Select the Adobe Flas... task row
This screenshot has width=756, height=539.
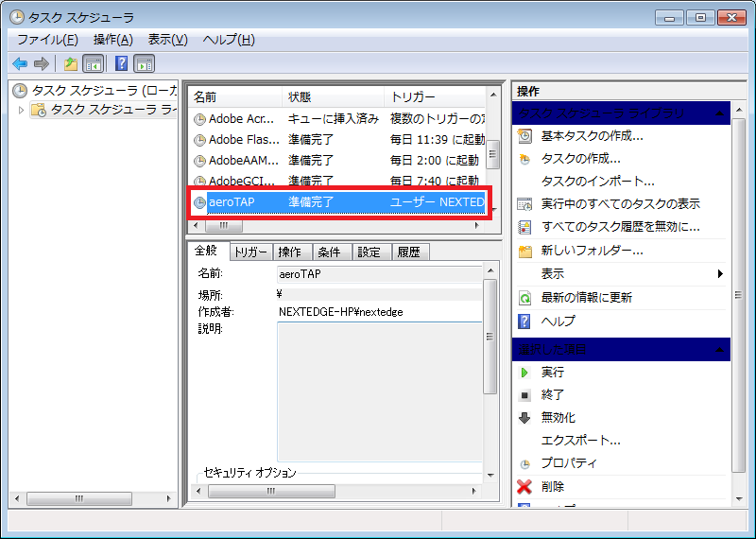[337, 139]
